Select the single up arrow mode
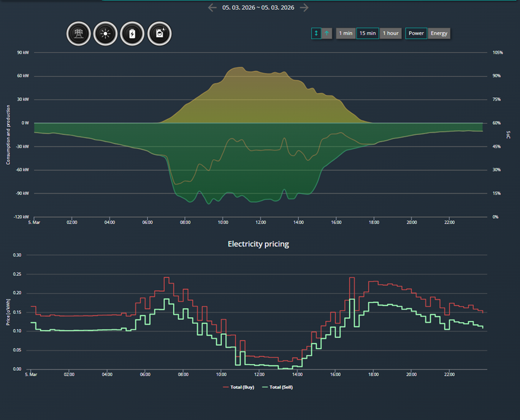520x420 pixels. click(326, 33)
